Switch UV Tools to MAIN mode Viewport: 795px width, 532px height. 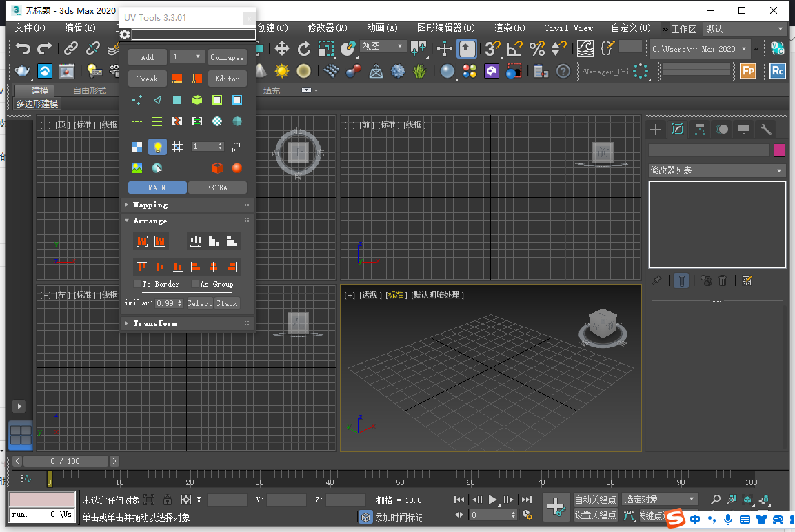tap(157, 187)
